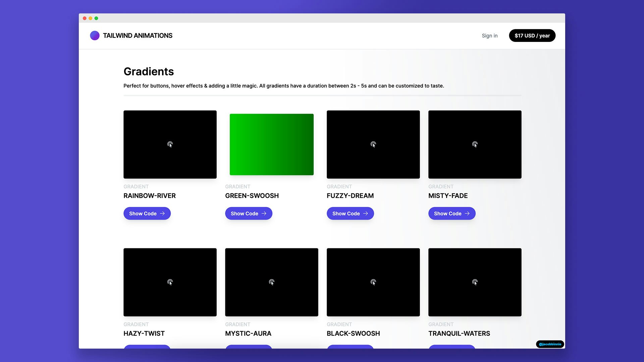
Task: Show code for Green-Swoosh gradient
Action: point(249,214)
